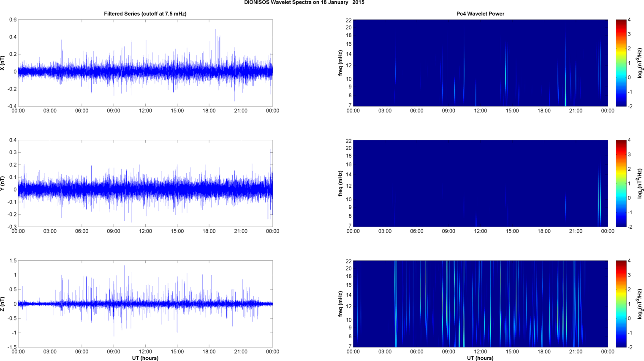Viewport: 644px width, 361px height.
Task: Click the DIONISOS Wavelet Spectra figure title
Action: 304,3
